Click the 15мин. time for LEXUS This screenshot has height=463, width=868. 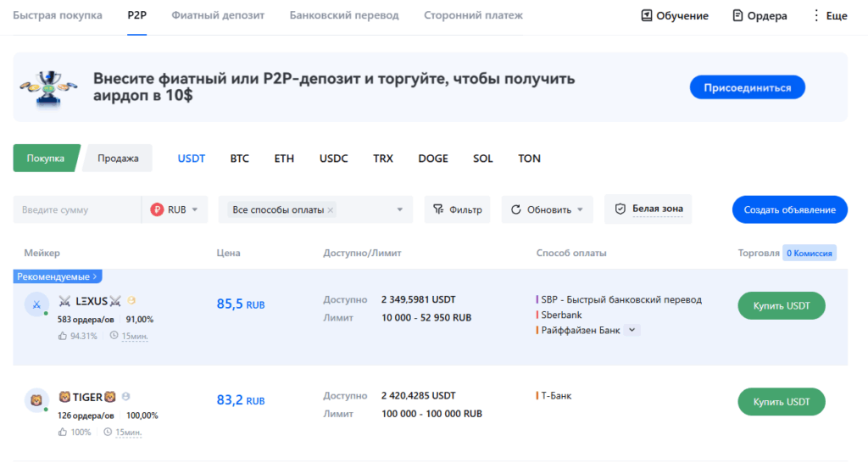click(x=135, y=336)
